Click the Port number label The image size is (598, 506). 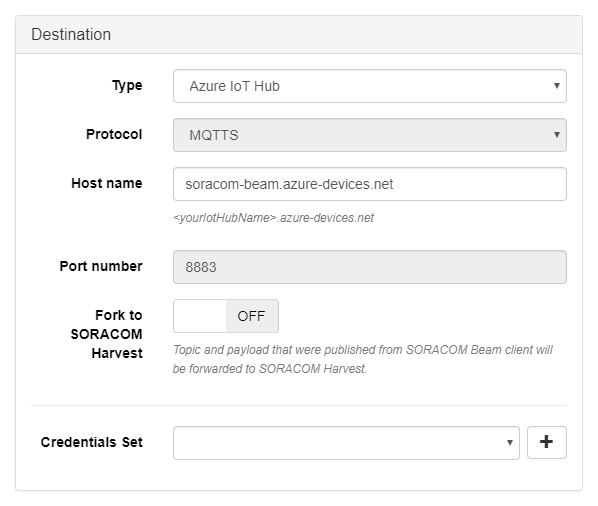pos(101,266)
